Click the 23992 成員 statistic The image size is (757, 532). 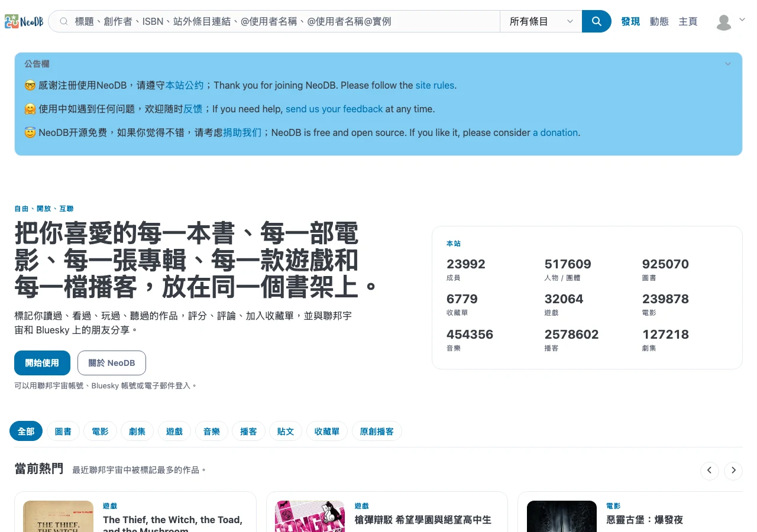pos(466,270)
